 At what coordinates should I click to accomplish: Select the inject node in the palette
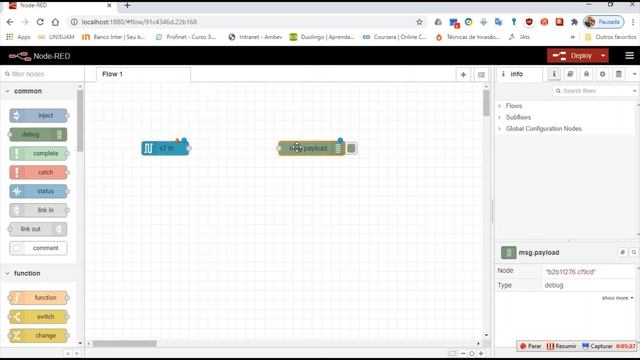click(x=38, y=116)
